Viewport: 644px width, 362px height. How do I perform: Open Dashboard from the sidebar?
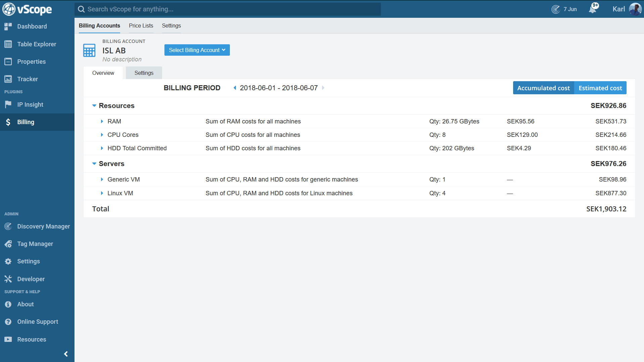[x=32, y=27]
